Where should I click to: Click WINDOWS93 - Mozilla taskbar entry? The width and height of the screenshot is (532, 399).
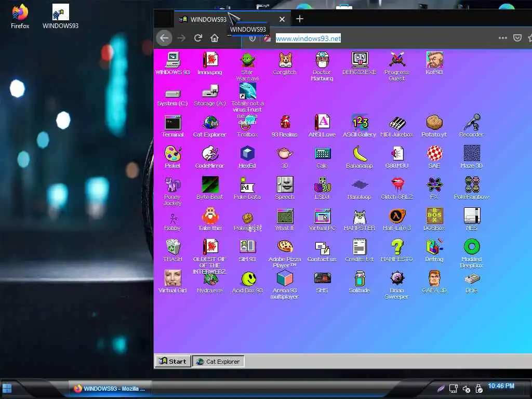click(x=111, y=389)
